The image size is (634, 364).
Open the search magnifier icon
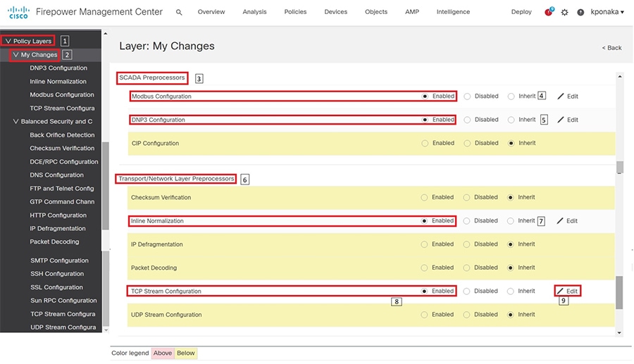[179, 13]
